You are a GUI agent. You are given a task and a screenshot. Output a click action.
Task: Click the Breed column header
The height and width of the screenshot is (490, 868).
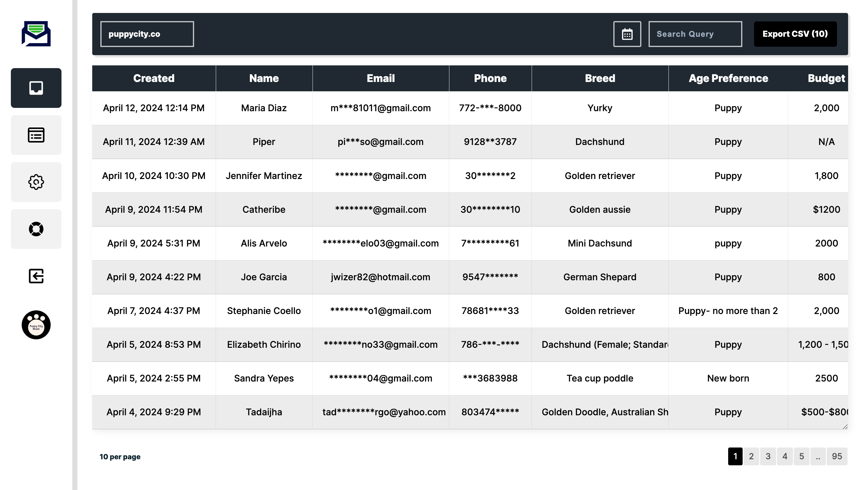tap(600, 78)
